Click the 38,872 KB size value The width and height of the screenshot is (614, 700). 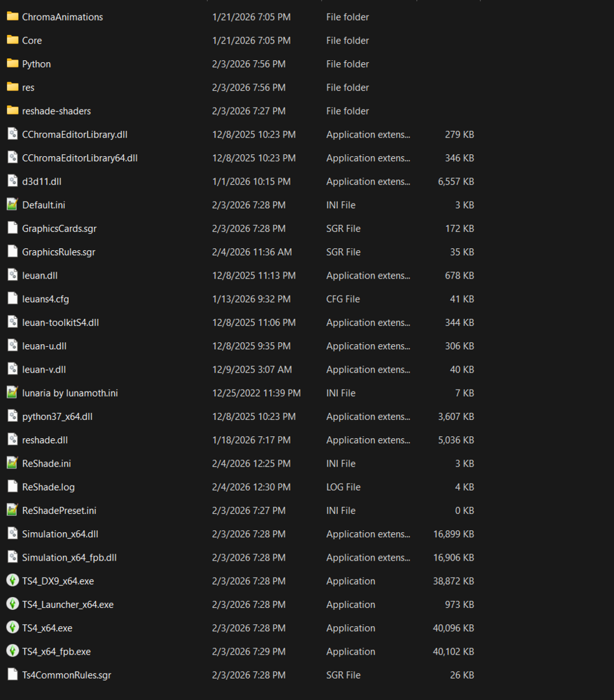[454, 581]
